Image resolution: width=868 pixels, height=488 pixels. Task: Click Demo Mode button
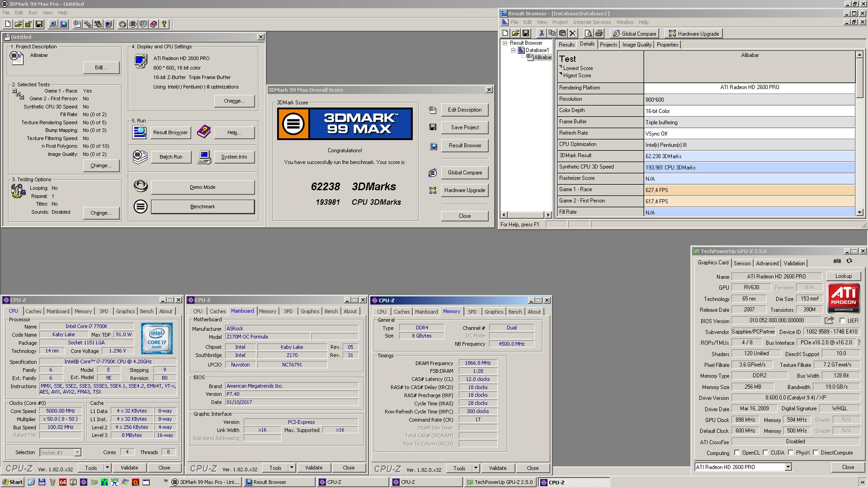point(203,187)
